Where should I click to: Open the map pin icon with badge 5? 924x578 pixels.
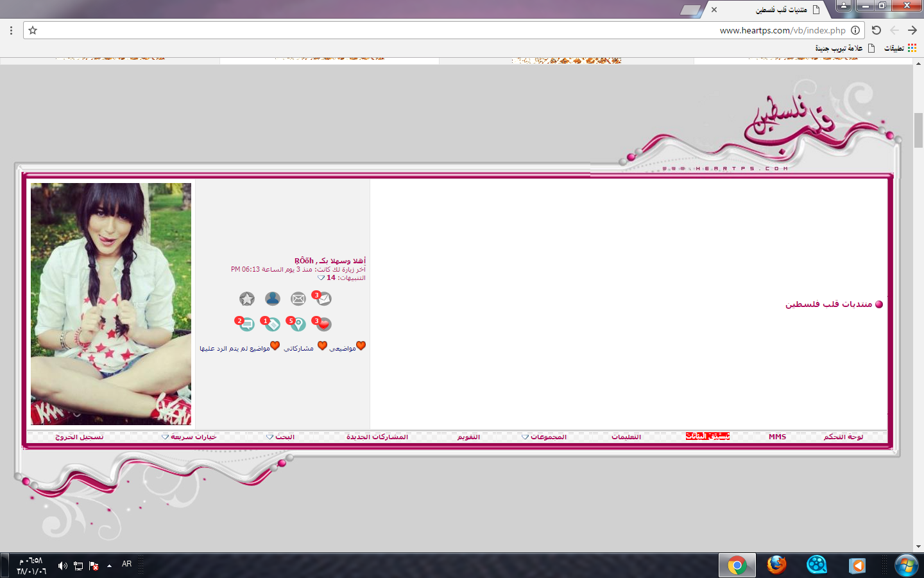point(298,324)
